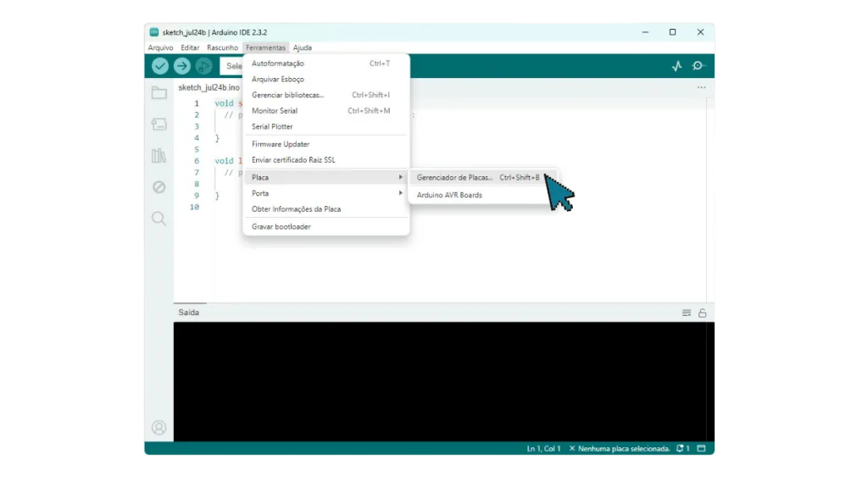This screenshot has width=868, height=488.
Task: Choose Arduino AVR Boards submenu item
Action: [x=482, y=195]
